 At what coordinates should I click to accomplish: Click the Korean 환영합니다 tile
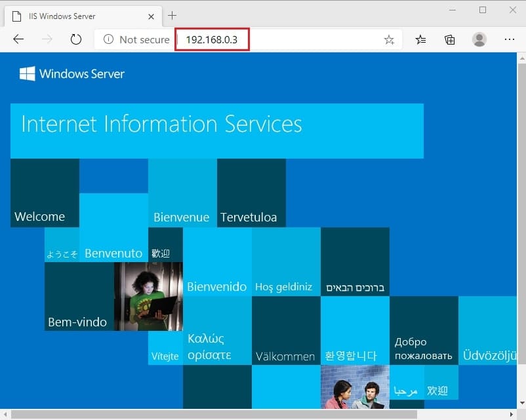[x=355, y=331]
